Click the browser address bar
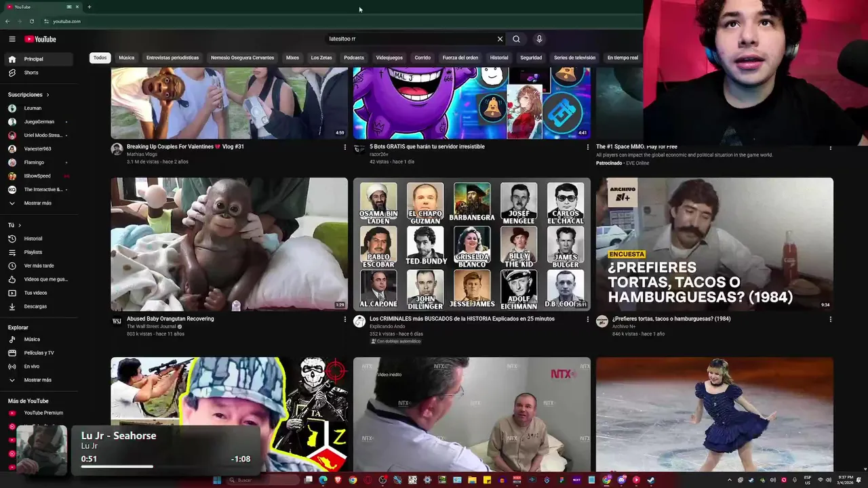 [x=339, y=21]
